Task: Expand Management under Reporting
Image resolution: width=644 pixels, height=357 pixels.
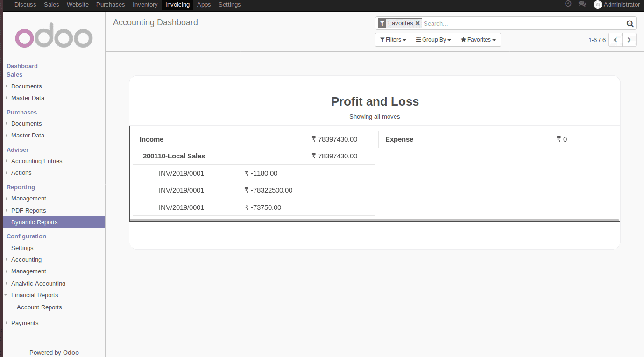Action: (x=28, y=199)
